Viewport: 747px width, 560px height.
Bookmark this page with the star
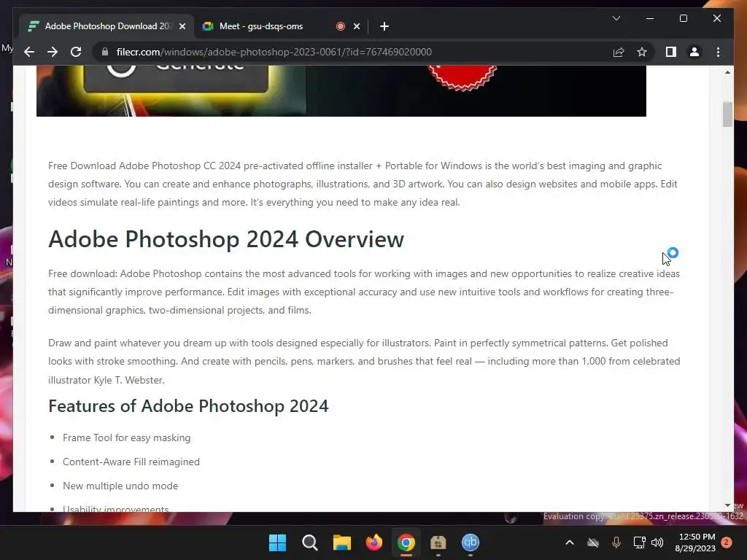point(642,52)
